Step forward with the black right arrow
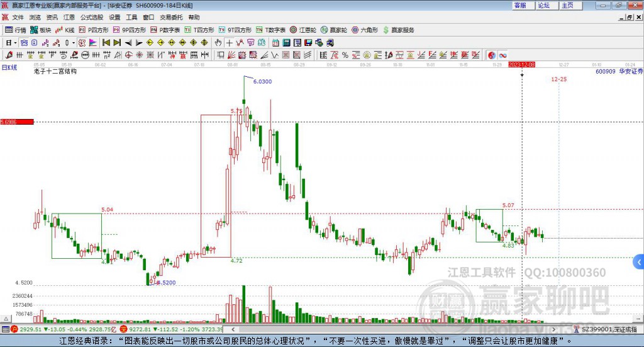This screenshot has height=347, width=644. click(139, 43)
